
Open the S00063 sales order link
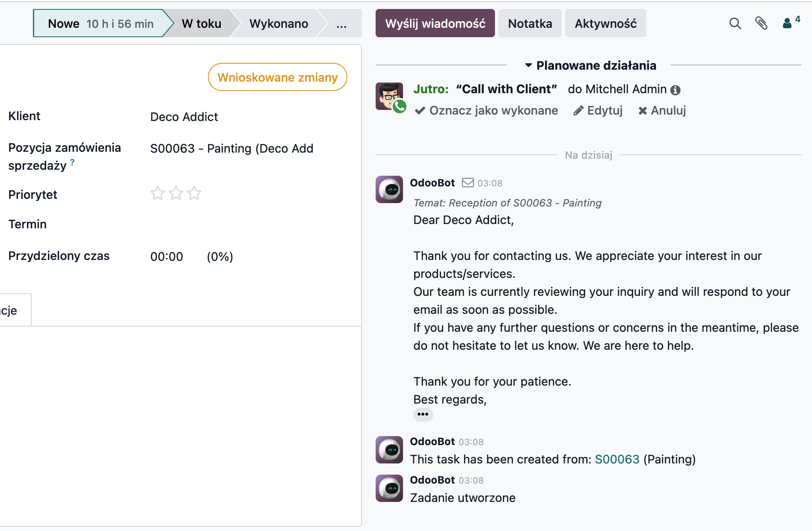[616, 459]
